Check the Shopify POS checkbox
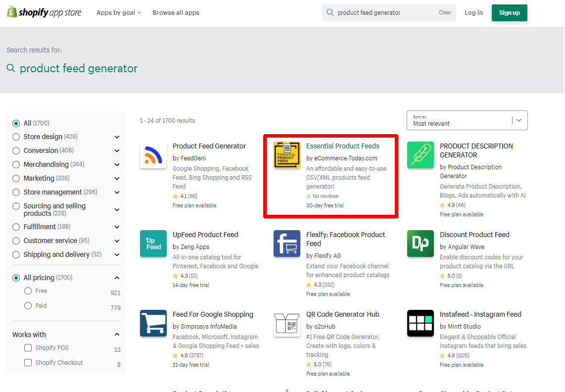This screenshot has height=392, width=565. pos(28,347)
